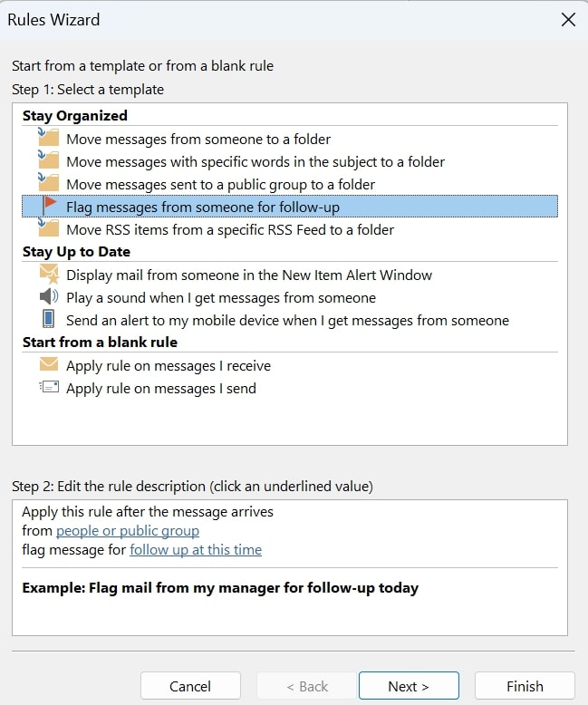The width and height of the screenshot is (588, 705).
Task: Click the folder icon beside Move messages from someone
Action: click(49, 138)
